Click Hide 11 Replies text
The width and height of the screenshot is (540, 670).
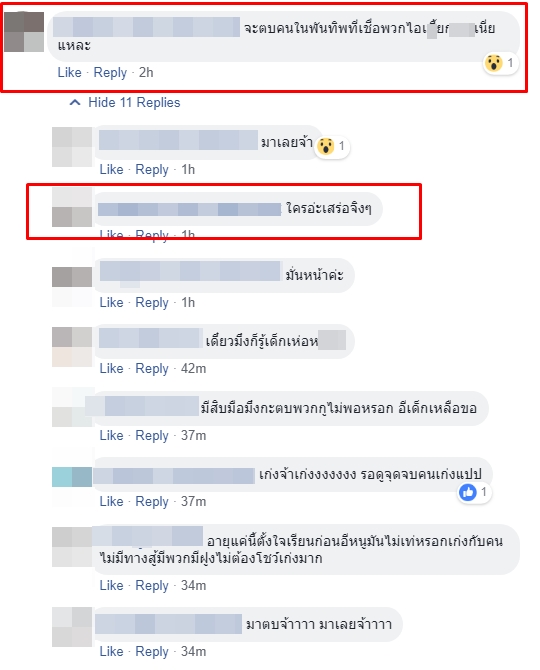[x=134, y=103]
